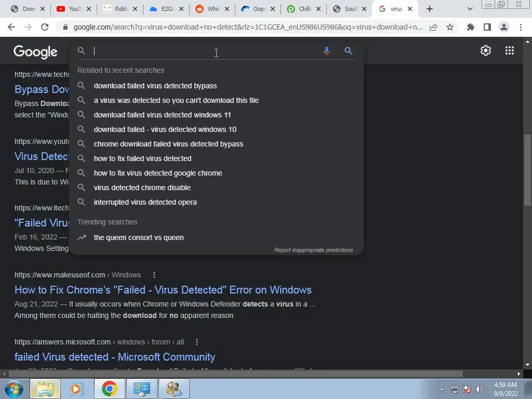The image size is (532, 399).
Task: Open a new browser tab
Action: click(x=430, y=9)
